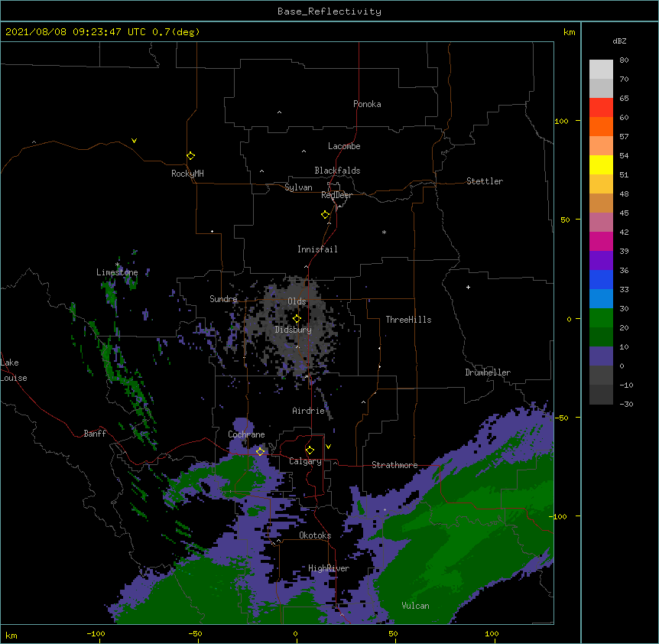Screen dimensions: 659x644
Task: Select the slate purple 10-0 dBZ swatch
Action: point(601,356)
